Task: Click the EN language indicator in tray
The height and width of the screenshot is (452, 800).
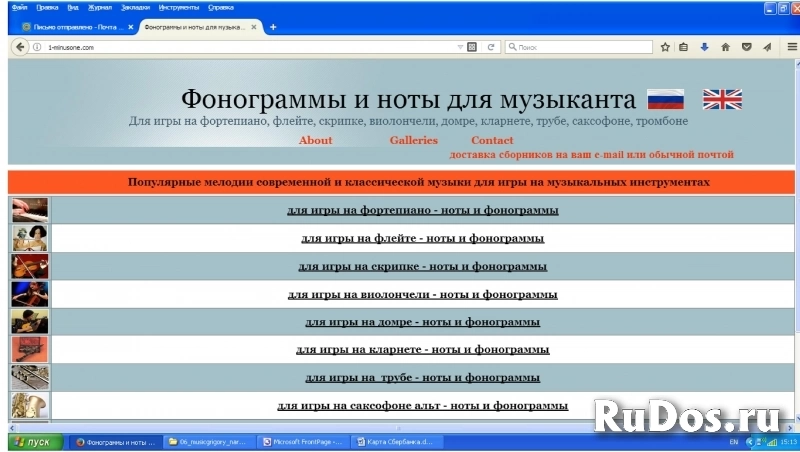Action: point(734,442)
